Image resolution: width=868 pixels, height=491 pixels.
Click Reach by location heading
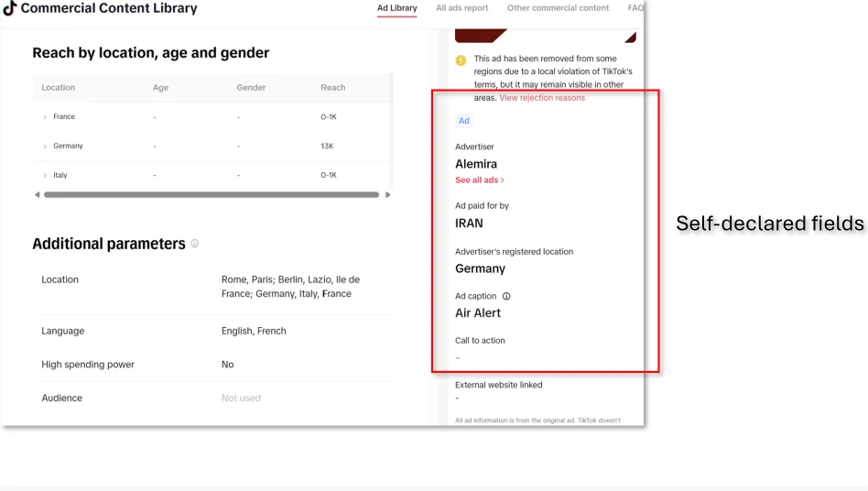pyautogui.click(x=150, y=52)
